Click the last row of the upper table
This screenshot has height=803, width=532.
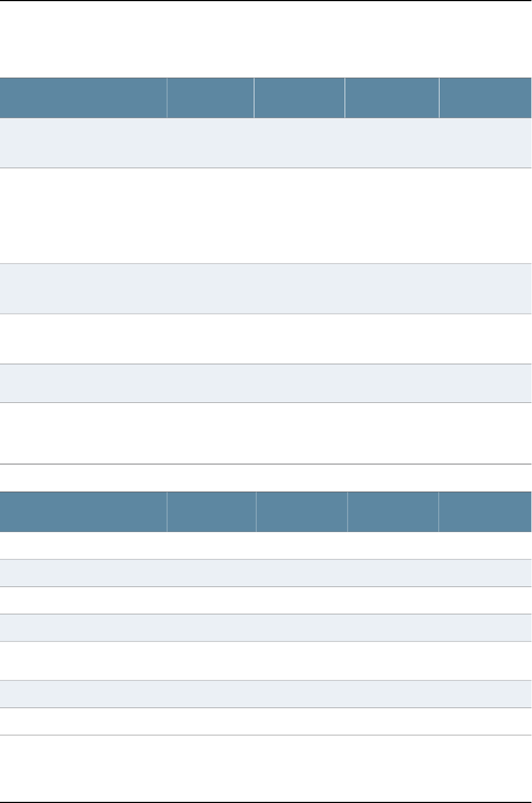266,433
